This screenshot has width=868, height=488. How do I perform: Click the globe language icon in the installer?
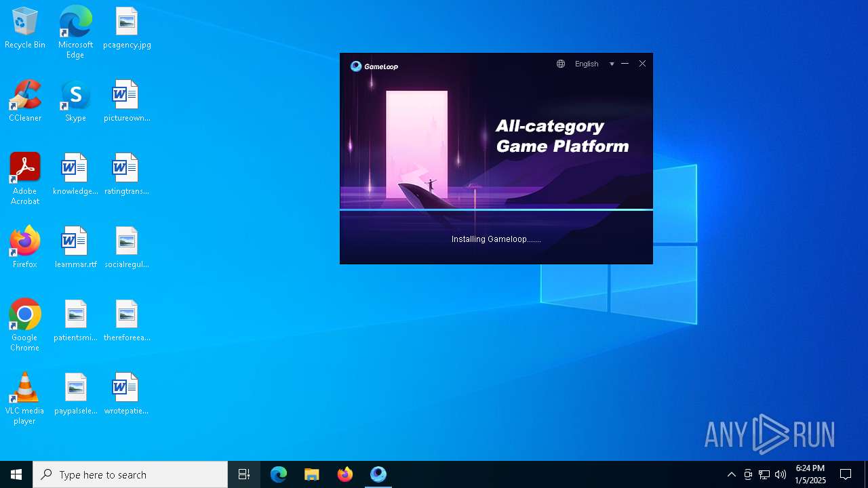pyautogui.click(x=561, y=64)
